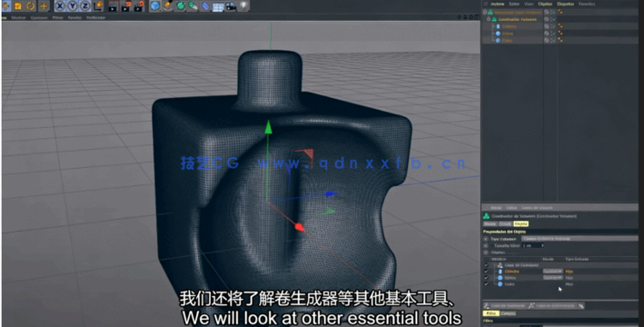The image size is (644, 327).
Task: Select the Cubo object in the tree
Action: (507, 40)
